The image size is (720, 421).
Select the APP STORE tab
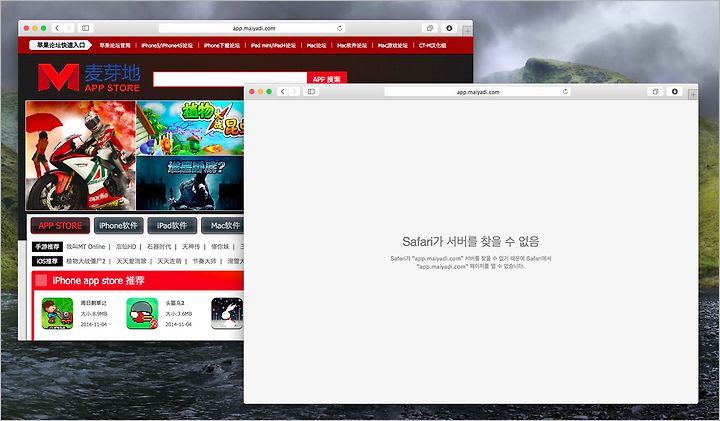[x=60, y=225]
